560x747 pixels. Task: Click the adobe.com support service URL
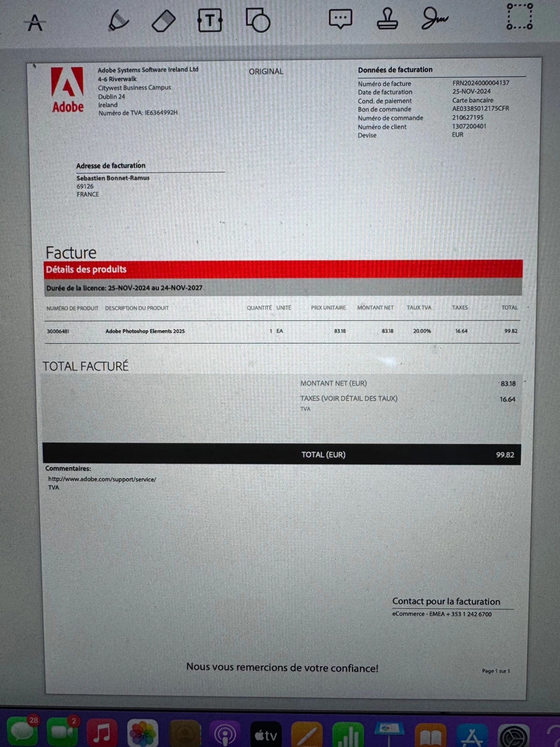(102, 479)
